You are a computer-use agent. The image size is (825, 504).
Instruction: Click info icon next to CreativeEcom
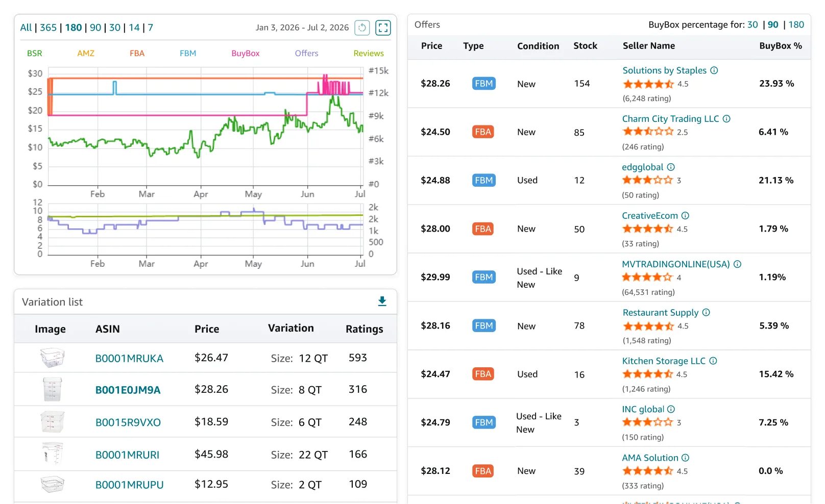point(686,216)
